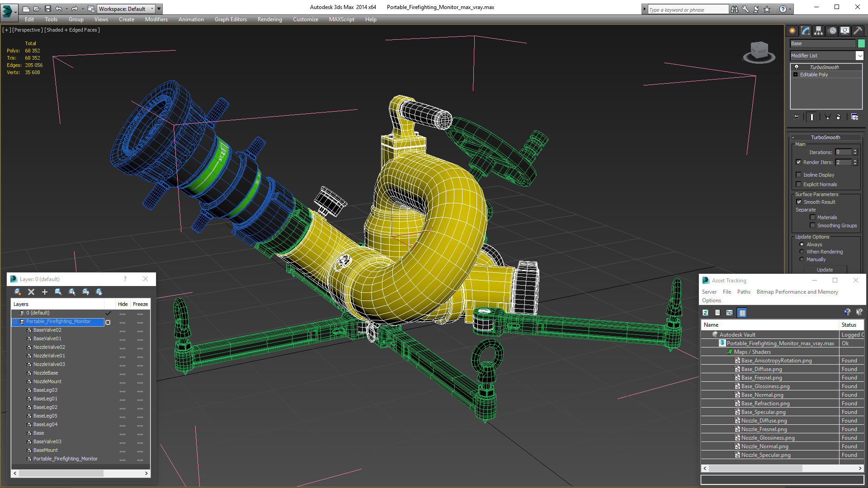Screen dimensions: 868x488
Task: Expand the Editable Poly sub-objects plus box
Action: (795, 75)
